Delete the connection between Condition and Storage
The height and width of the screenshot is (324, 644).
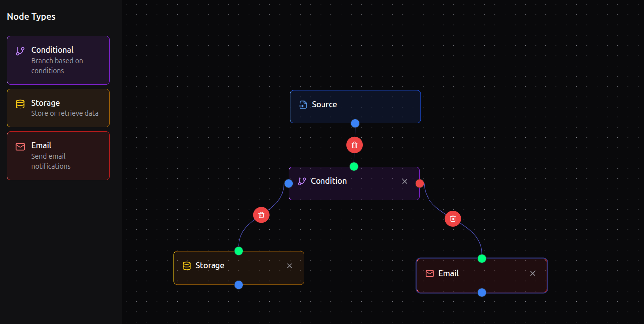pos(261,215)
